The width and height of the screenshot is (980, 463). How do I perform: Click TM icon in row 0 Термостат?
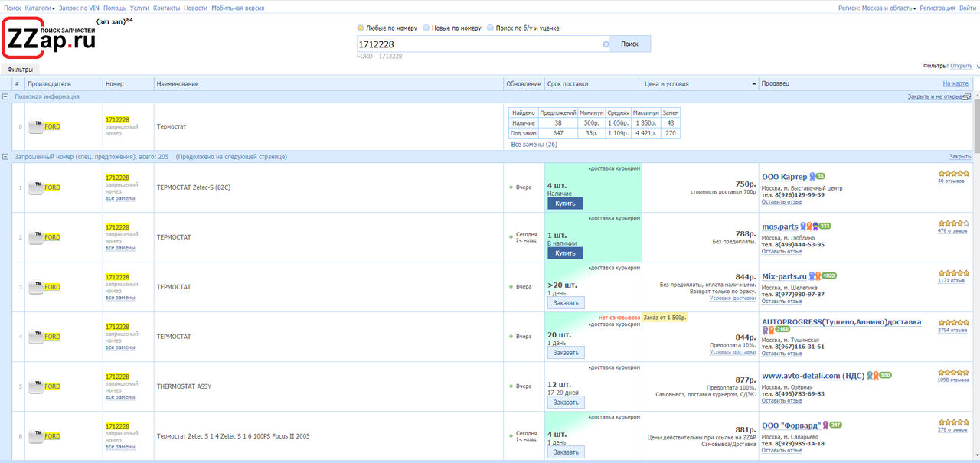tap(35, 126)
